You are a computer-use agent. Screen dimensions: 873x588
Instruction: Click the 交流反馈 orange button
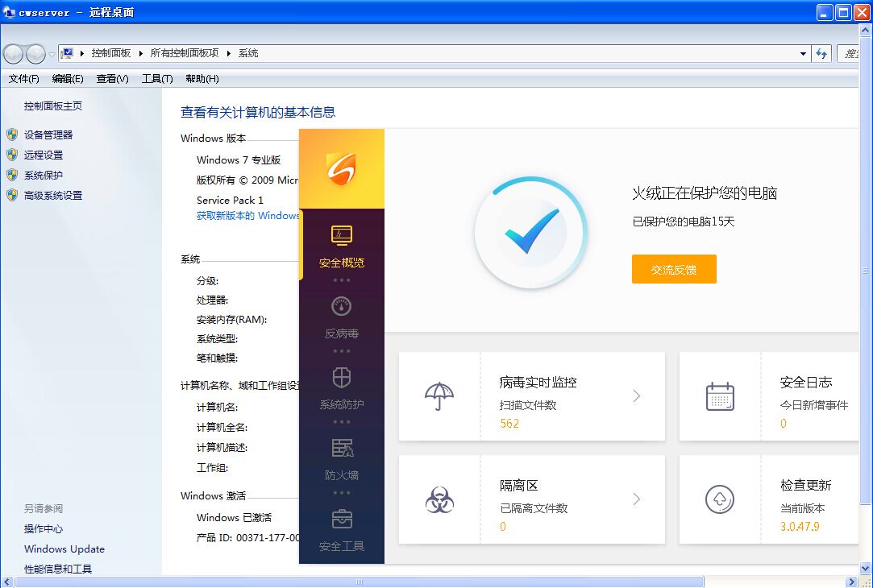[674, 270]
